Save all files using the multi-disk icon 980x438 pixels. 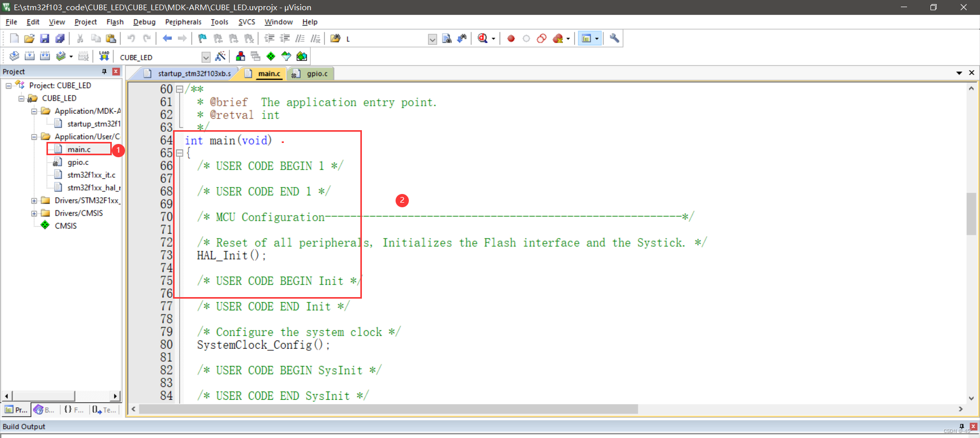point(60,38)
